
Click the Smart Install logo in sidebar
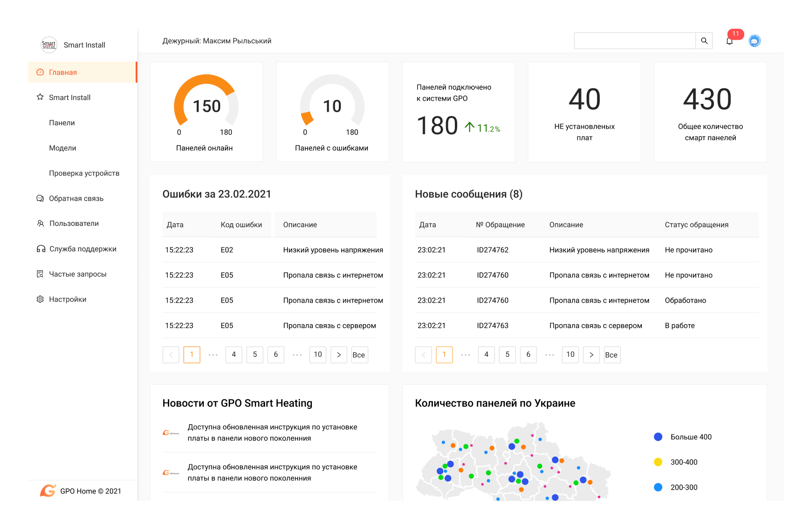49,45
